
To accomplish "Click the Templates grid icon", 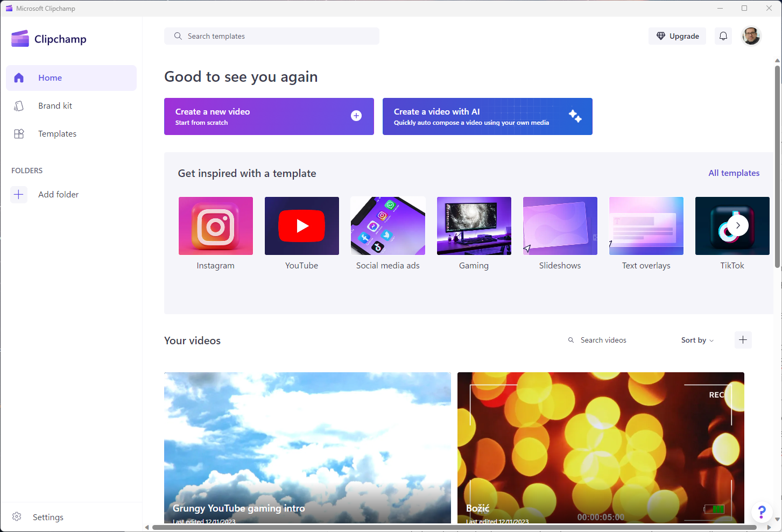I will click(x=19, y=134).
